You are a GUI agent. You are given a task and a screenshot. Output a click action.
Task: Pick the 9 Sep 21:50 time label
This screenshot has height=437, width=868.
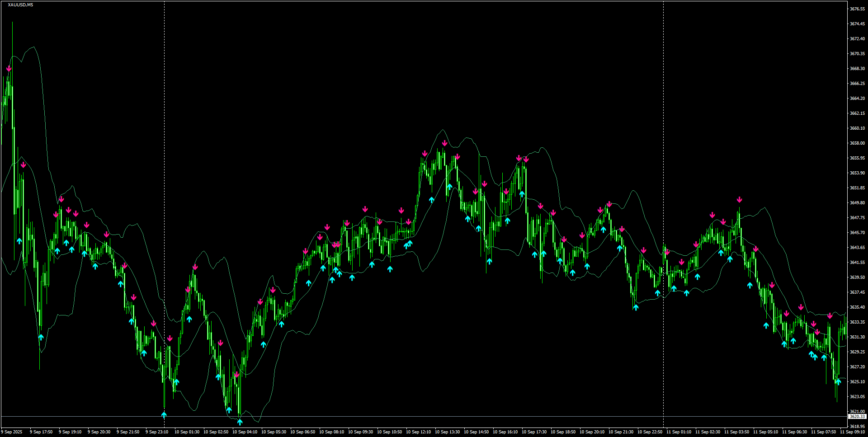coord(128,432)
